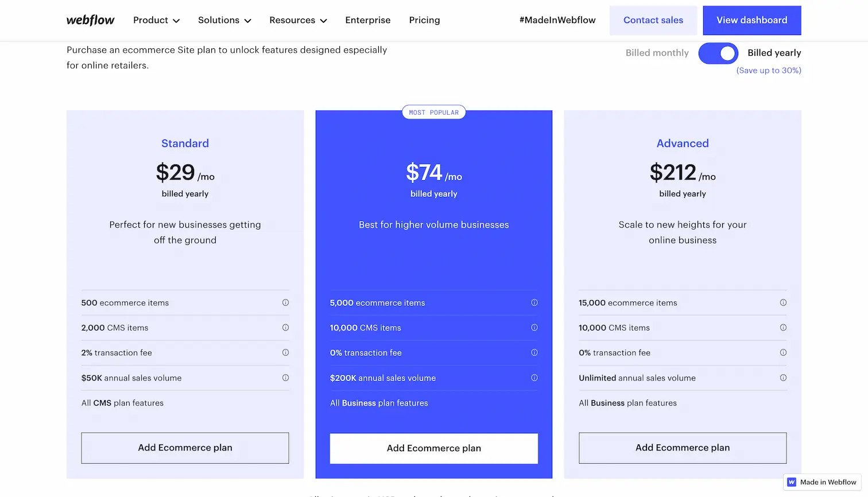Add Ecommerce plan for the $74 most popular plan
The height and width of the screenshot is (497, 868).
coord(434,448)
